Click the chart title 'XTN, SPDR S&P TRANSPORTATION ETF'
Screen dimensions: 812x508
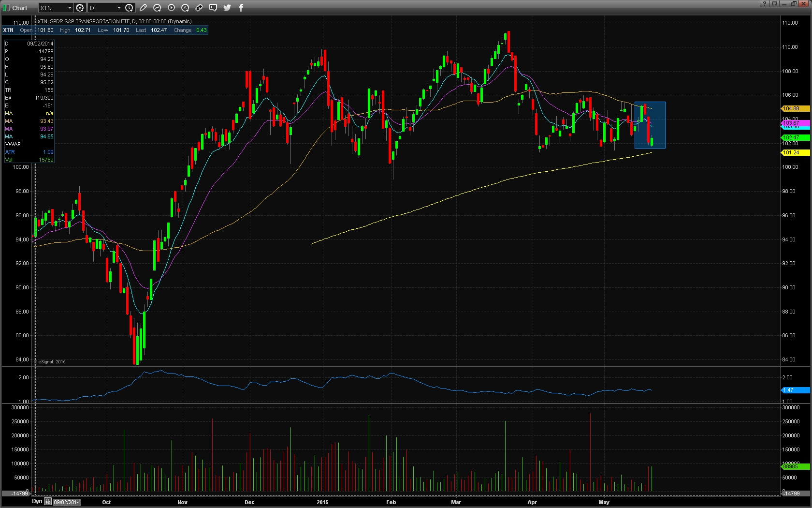(x=84, y=21)
